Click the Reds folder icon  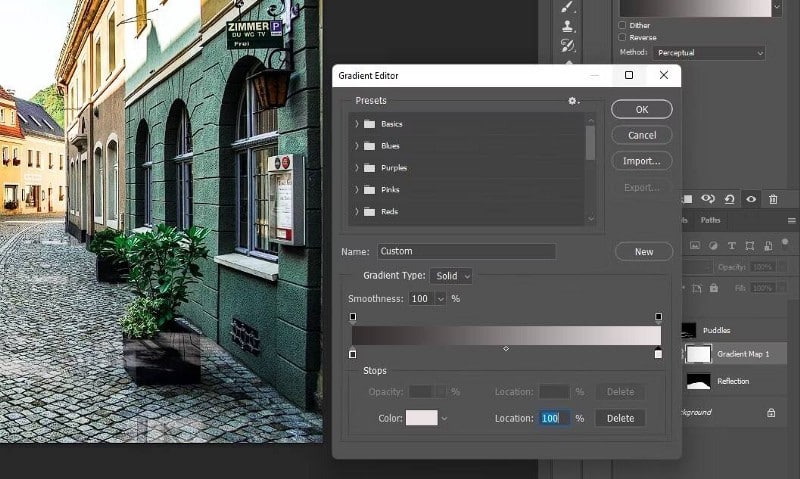pos(369,212)
